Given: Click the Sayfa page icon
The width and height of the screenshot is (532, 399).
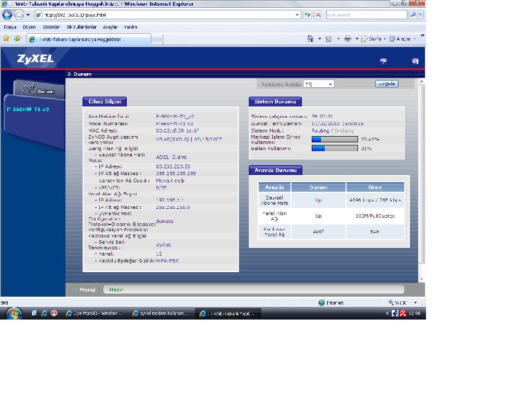Looking at the screenshot, I should point(364,38).
